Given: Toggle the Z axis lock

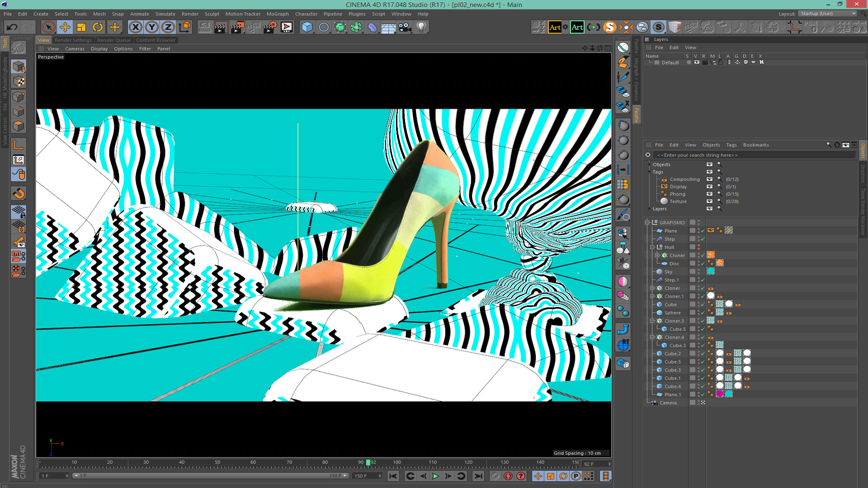Looking at the screenshot, I should pyautogui.click(x=168, y=27).
